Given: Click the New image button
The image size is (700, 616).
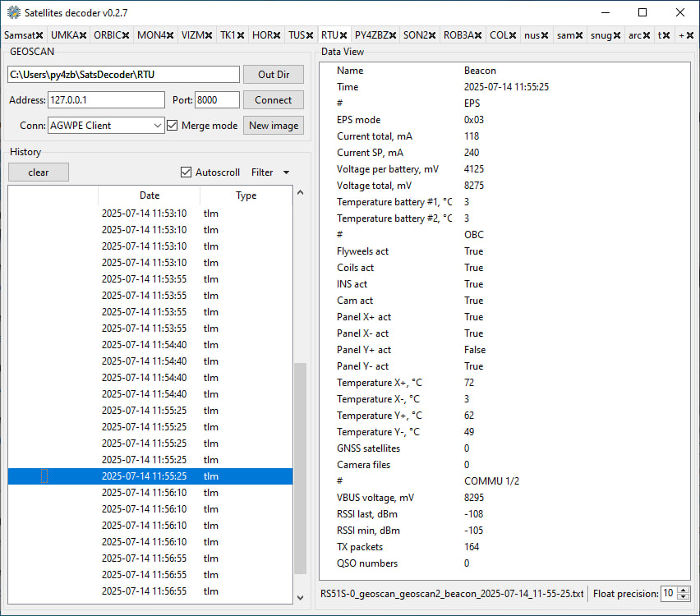Looking at the screenshot, I should [x=274, y=126].
